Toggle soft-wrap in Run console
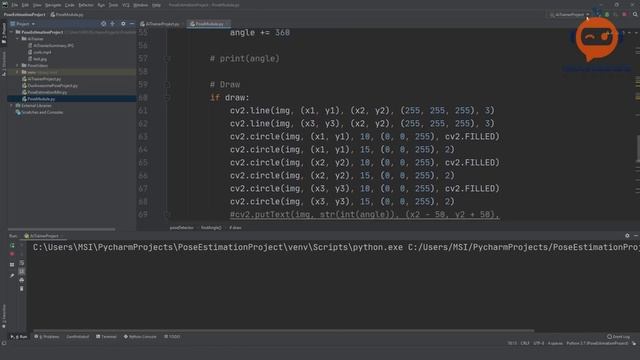This screenshot has width=640, height=360. tap(22, 263)
